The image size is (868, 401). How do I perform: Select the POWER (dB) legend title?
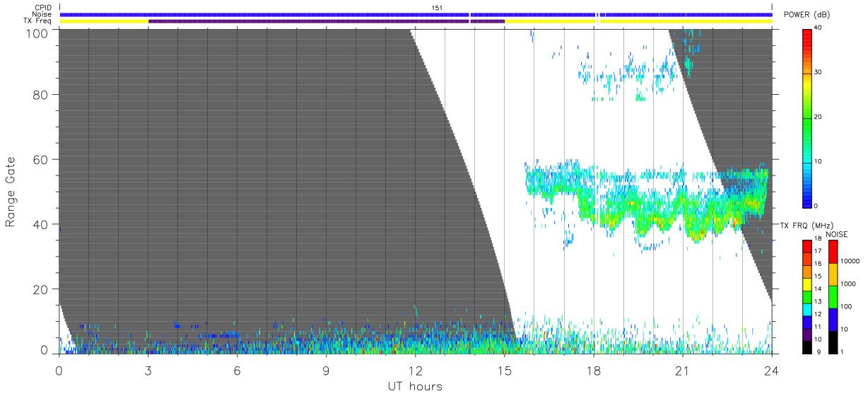pyautogui.click(x=807, y=15)
